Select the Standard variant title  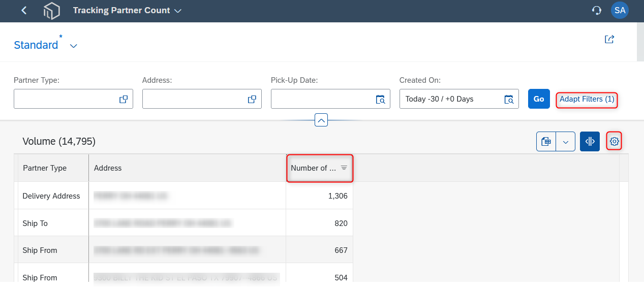(36, 45)
